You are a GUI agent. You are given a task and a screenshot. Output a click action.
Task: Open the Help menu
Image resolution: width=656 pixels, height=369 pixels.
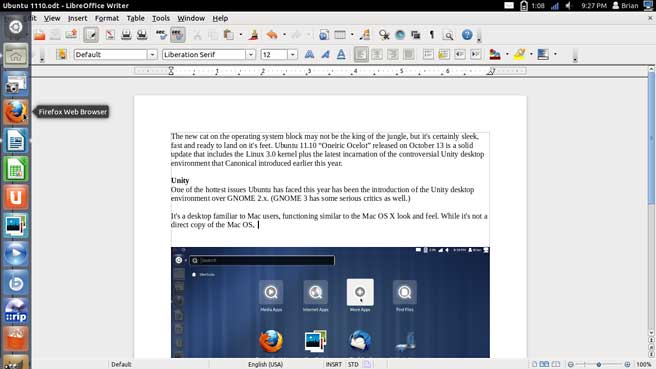220,18
